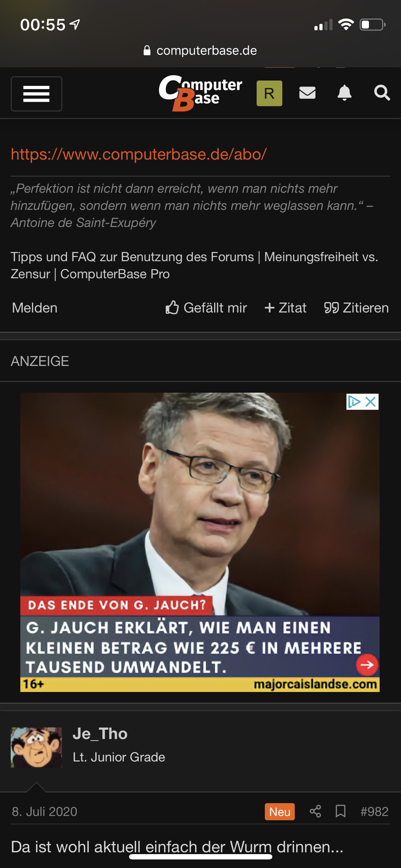401x868 pixels.
Task: Bookmark post #982
Action: [x=341, y=811]
